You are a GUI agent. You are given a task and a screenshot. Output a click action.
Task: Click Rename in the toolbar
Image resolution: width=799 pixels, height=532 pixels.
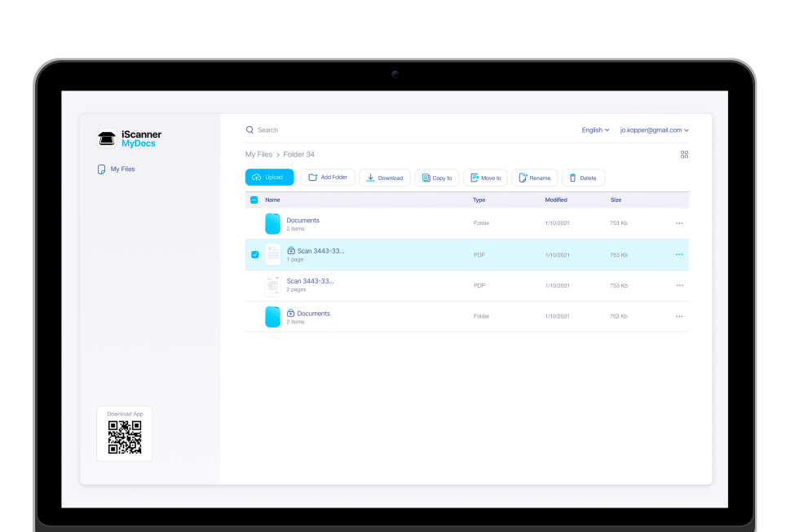coord(534,178)
